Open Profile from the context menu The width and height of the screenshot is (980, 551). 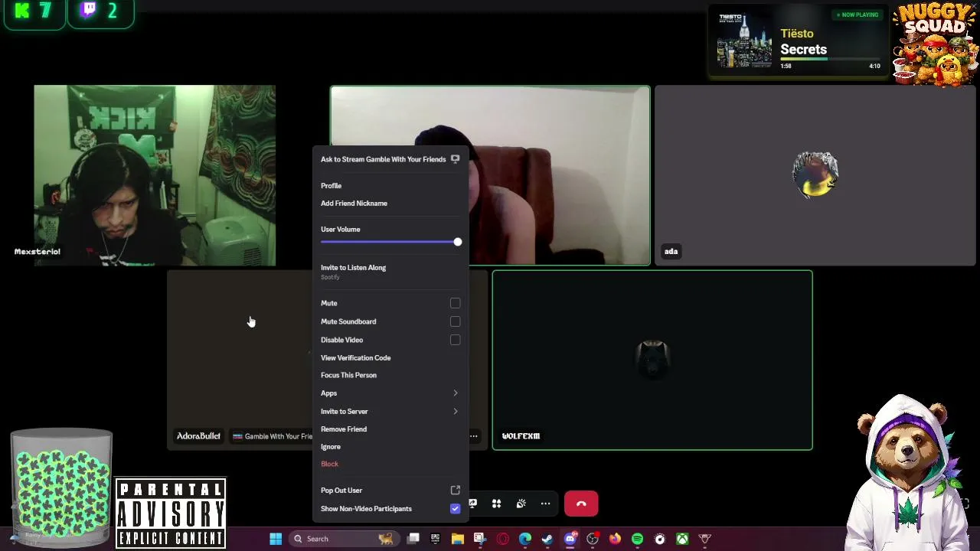(390, 186)
